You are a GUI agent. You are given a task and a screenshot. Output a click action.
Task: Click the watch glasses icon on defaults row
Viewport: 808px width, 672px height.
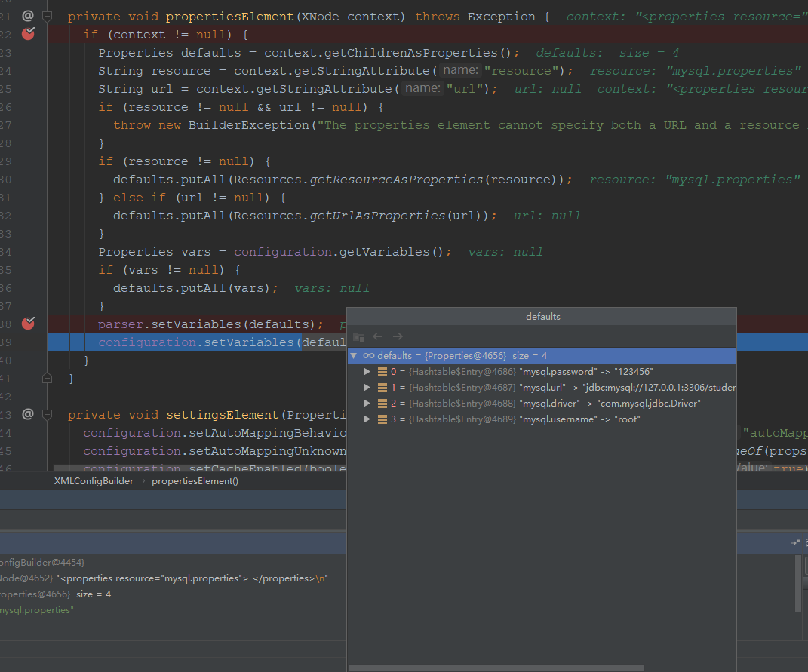[369, 355]
